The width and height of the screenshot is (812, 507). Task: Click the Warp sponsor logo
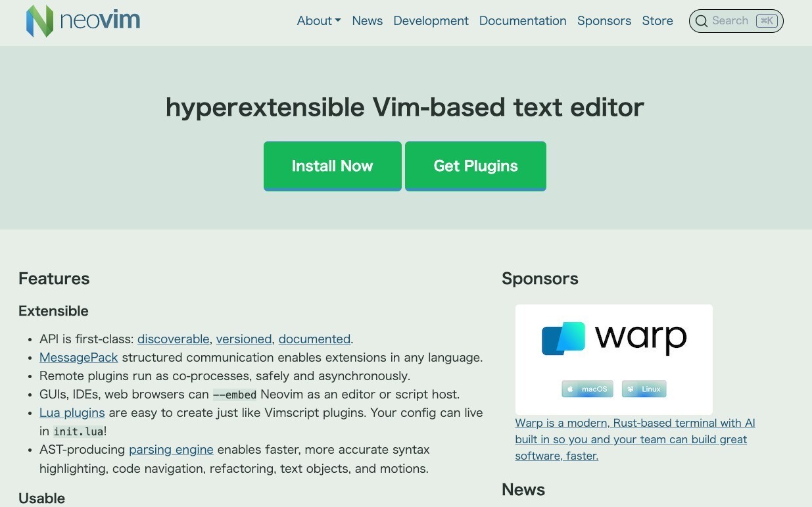coord(613,339)
